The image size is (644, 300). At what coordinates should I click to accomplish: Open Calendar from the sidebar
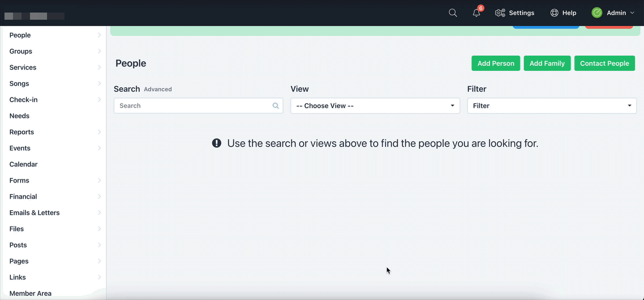coord(23,164)
